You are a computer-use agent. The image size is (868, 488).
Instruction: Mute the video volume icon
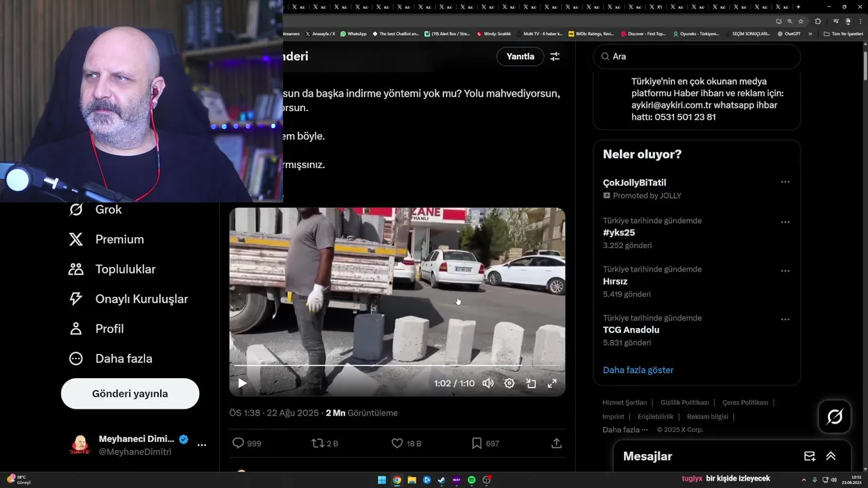tap(488, 384)
